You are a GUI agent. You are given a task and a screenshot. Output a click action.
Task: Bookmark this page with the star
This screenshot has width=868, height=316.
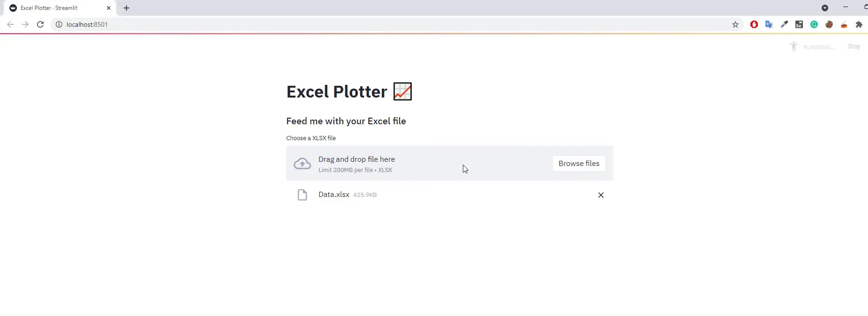735,24
